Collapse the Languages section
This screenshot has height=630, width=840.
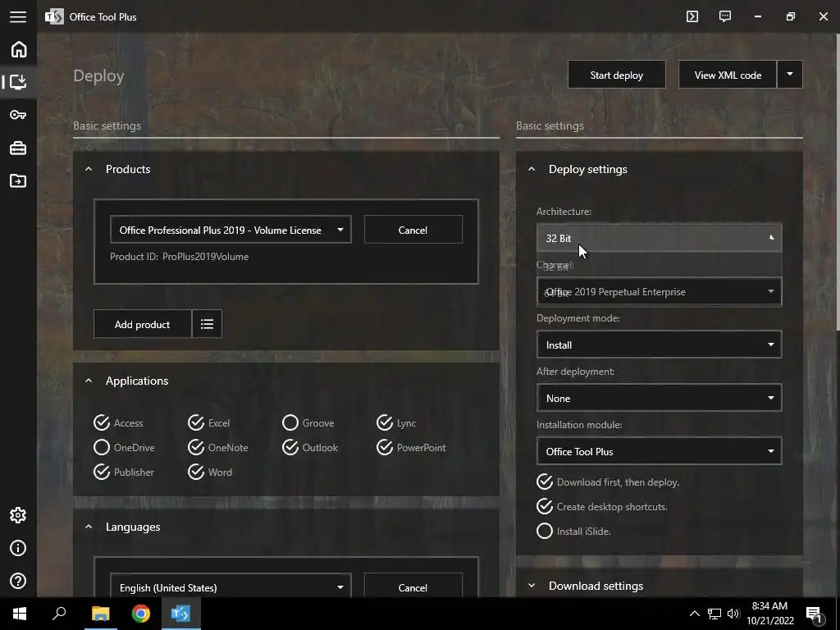coord(89,527)
